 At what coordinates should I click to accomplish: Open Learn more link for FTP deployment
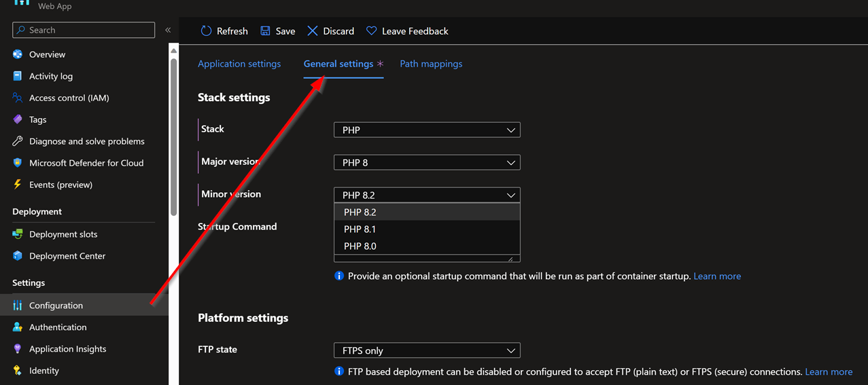pyautogui.click(x=829, y=371)
